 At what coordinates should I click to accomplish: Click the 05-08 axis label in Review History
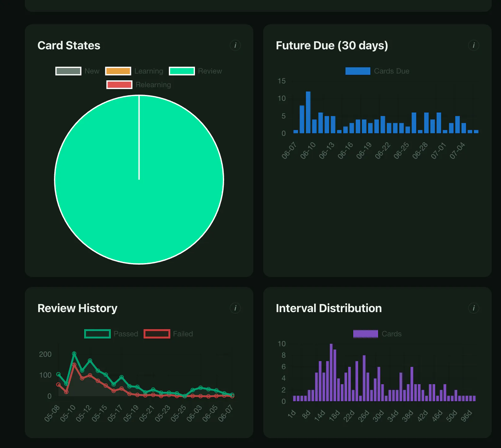click(52, 414)
